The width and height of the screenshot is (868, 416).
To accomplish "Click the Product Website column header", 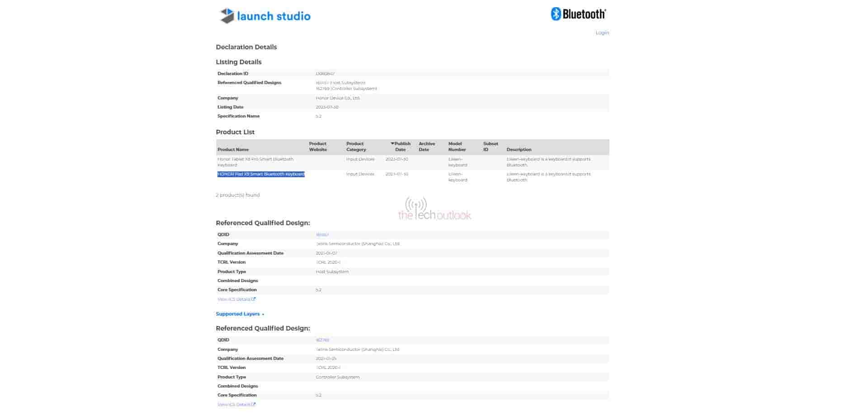I will pos(317,147).
